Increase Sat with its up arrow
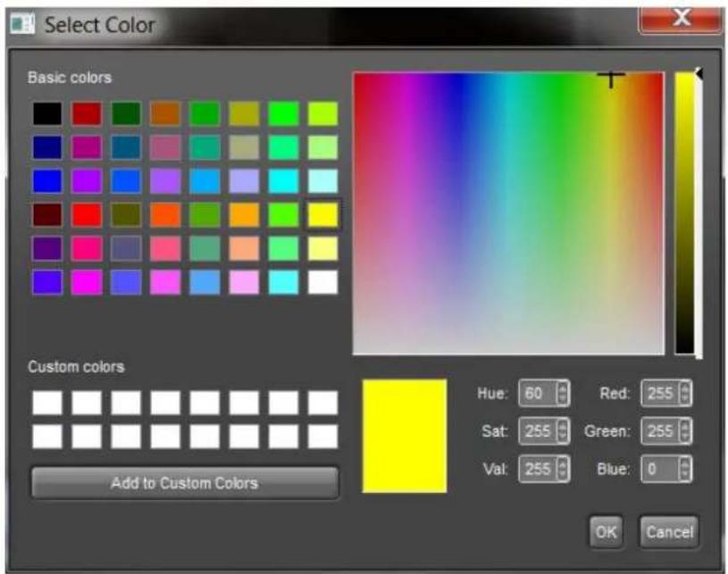The width and height of the screenshot is (728, 574). coord(563,426)
